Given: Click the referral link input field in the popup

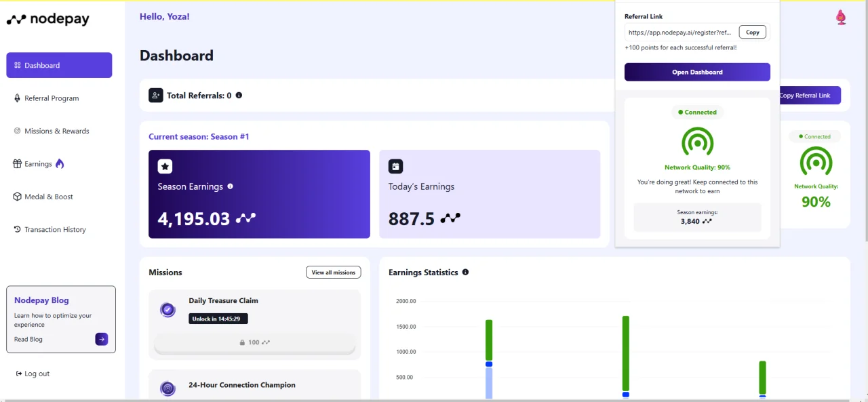Looking at the screenshot, I should tap(680, 32).
